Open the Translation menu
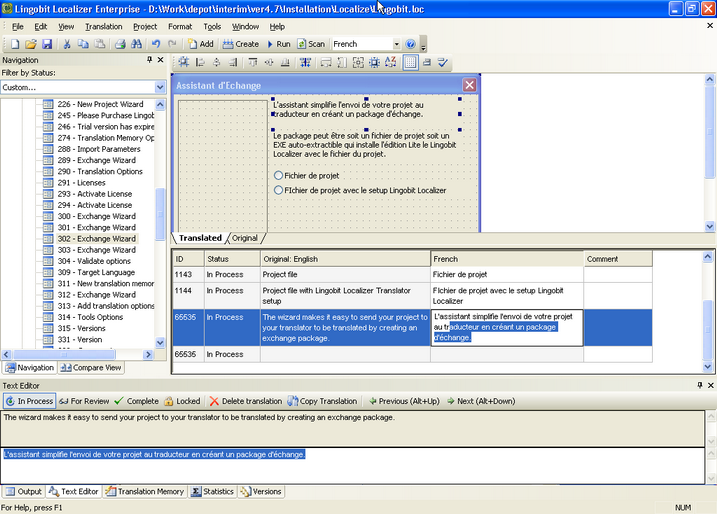 point(104,27)
